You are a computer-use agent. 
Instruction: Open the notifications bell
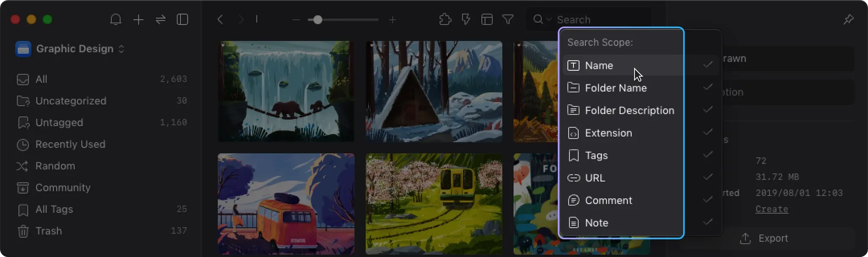[116, 19]
